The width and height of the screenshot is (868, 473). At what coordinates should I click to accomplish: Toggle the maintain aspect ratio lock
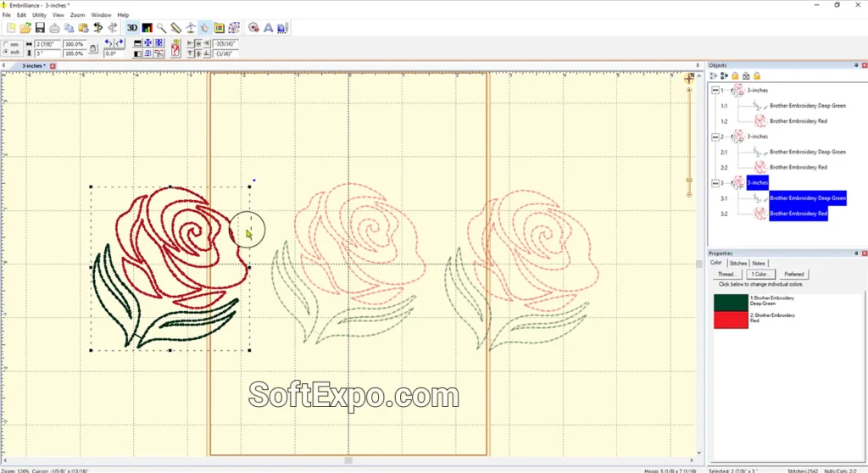[93, 48]
